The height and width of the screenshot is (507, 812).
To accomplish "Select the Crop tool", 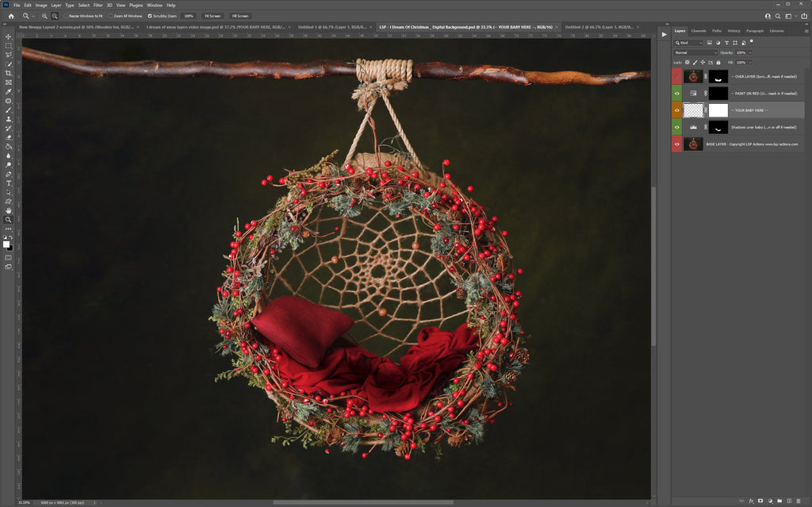I will coord(9,73).
